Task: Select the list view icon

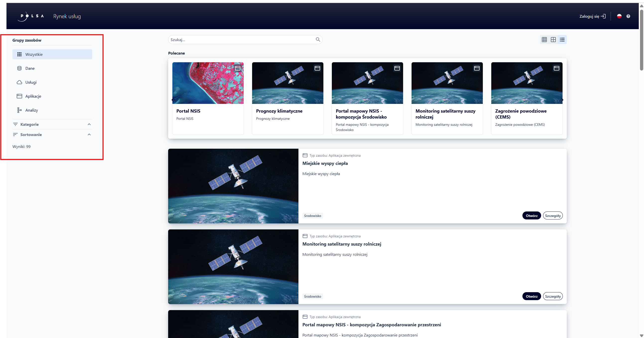Action: pyautogui.click(x=562, y=40)
